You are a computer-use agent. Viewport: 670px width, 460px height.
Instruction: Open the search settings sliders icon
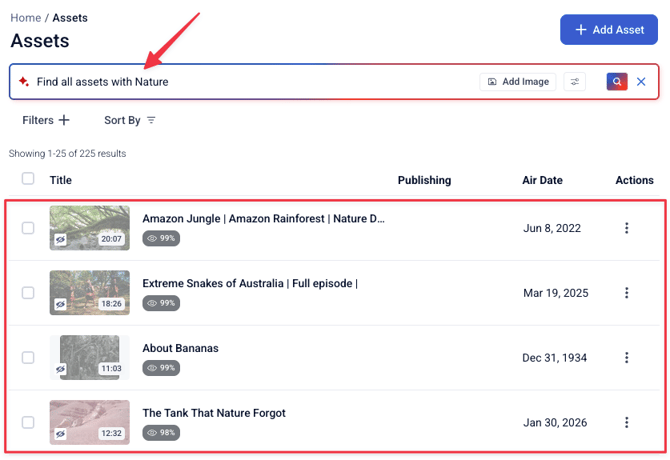574,82
